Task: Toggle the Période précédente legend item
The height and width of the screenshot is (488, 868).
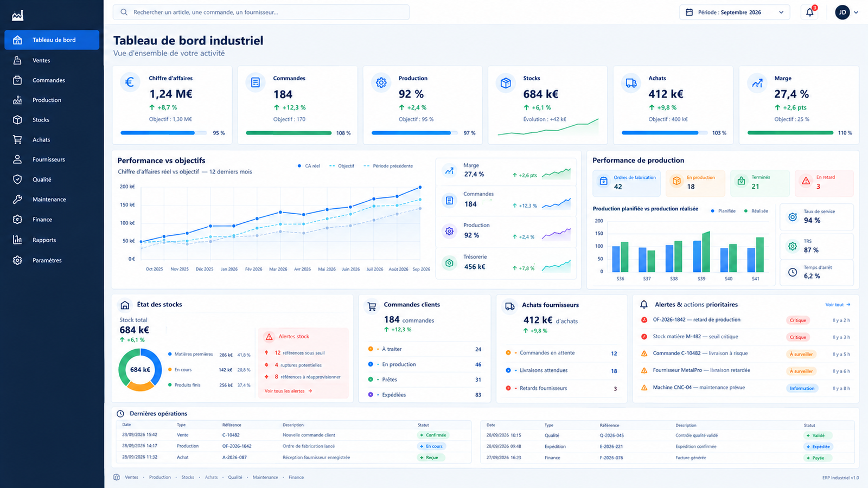Action: click(x=388, y=166)
